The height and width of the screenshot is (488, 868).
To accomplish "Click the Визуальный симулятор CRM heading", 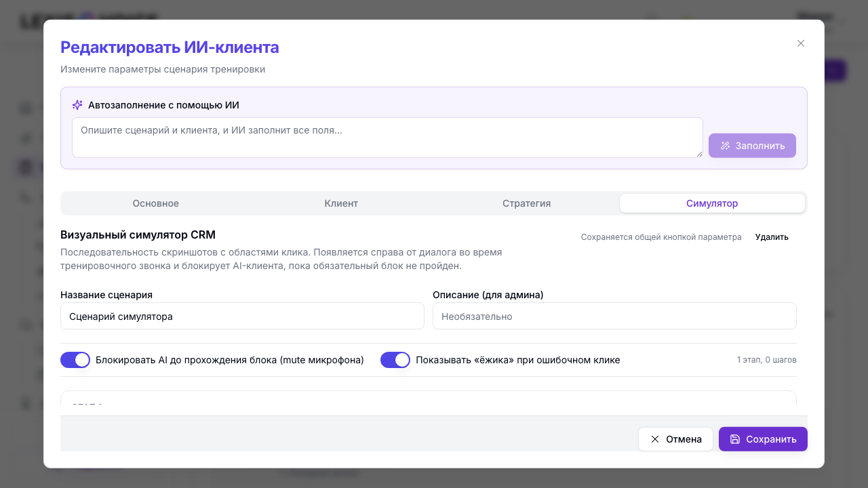I will 138,235.
